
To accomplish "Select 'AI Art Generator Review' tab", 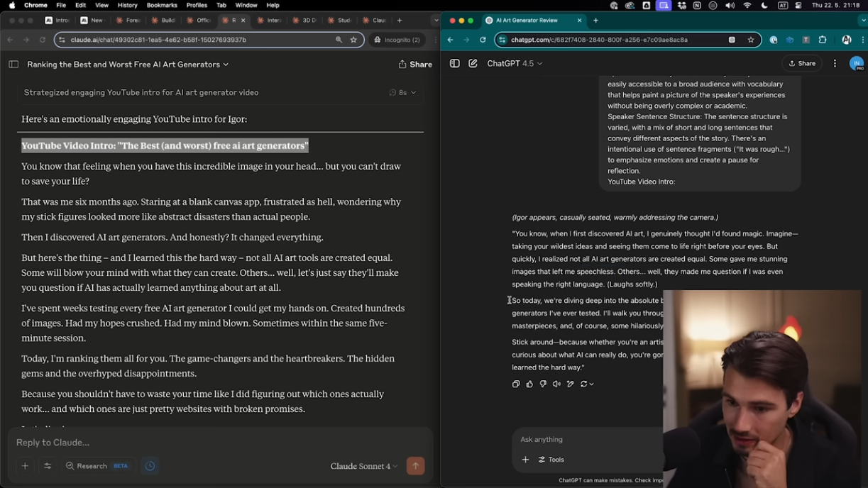I will click(x=536, y=21).
